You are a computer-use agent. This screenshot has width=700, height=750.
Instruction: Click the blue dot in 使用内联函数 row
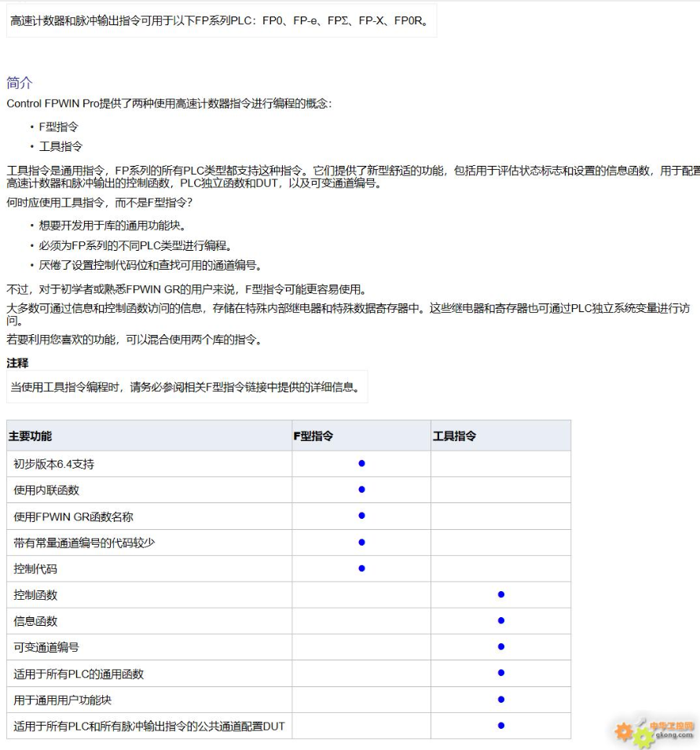coord(361,490)
